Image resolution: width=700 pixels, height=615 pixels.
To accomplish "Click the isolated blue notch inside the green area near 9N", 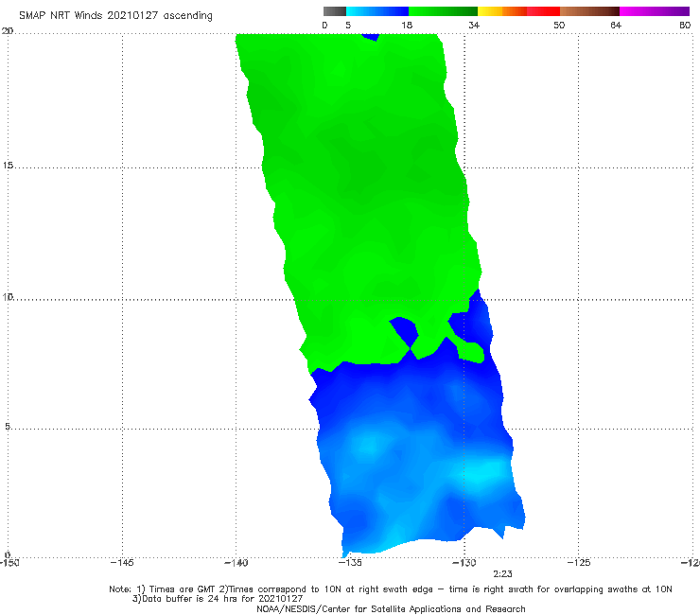I will point(404,330).
